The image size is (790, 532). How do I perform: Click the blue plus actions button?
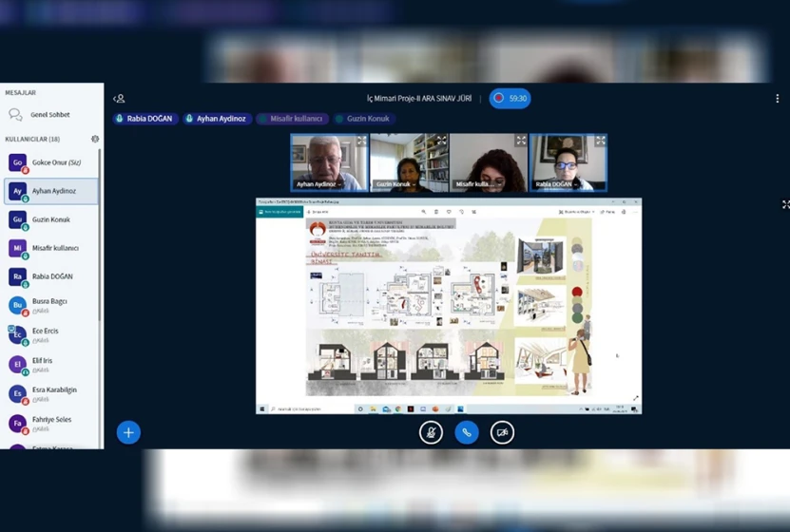click(x=128, y=432)
